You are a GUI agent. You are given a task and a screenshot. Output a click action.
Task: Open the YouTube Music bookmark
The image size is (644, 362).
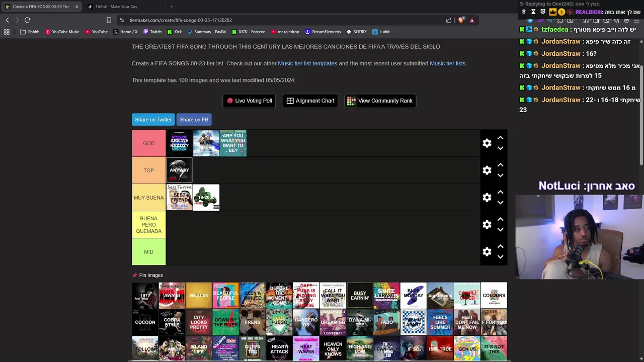(62, 32)
